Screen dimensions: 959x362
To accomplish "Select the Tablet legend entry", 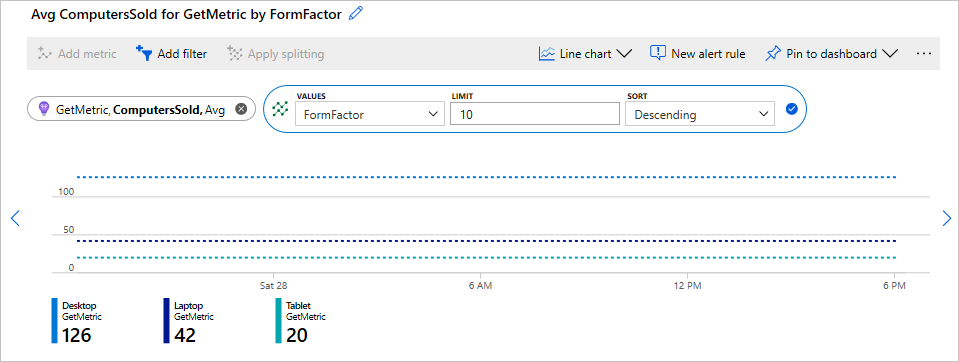I will pos(300,320).
